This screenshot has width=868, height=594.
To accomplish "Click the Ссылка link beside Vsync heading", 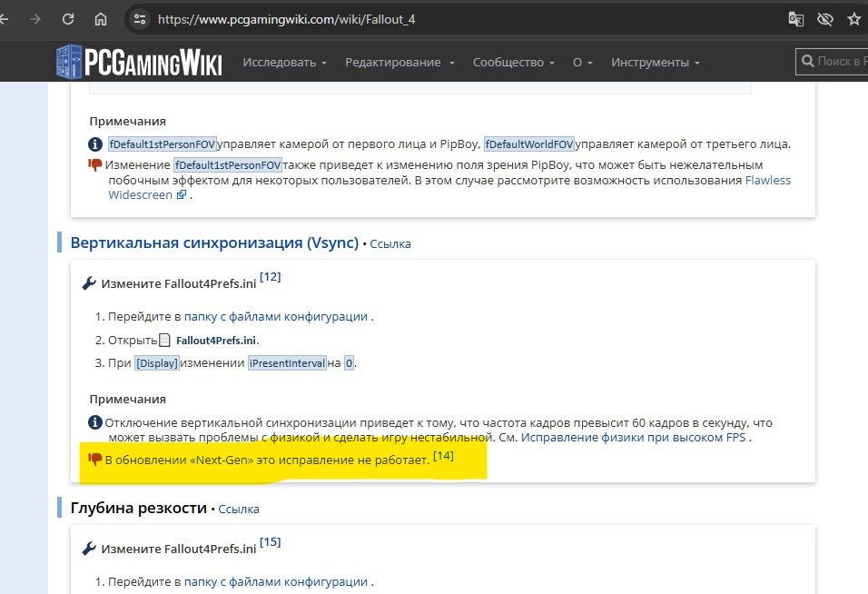I will 390,243.
